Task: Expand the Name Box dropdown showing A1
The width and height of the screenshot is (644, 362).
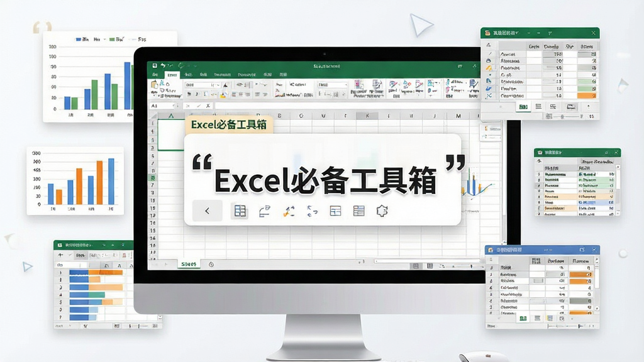Action: coord(174,106)
